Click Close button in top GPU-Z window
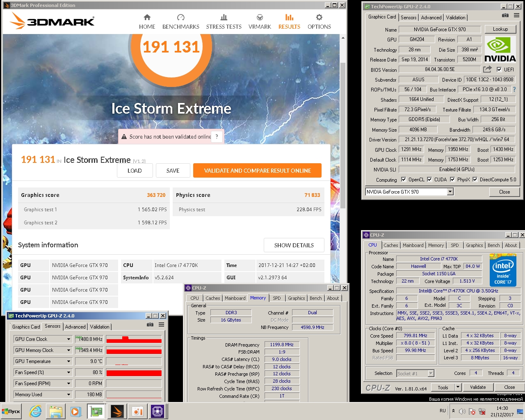The image size is (525, 420). (504, 192)
